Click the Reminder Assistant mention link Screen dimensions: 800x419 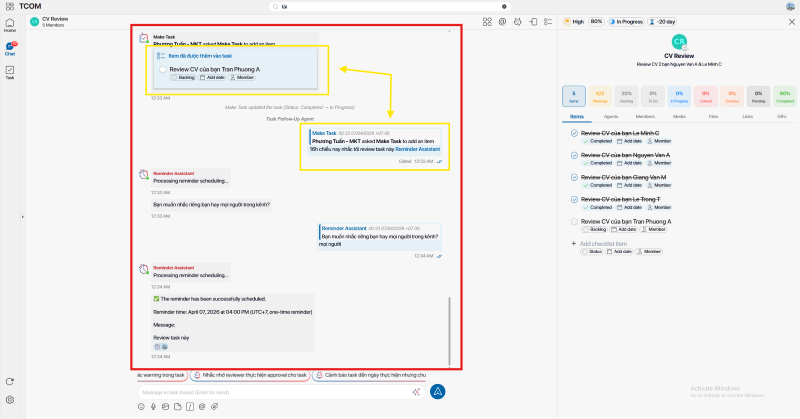tap(417, 149)
